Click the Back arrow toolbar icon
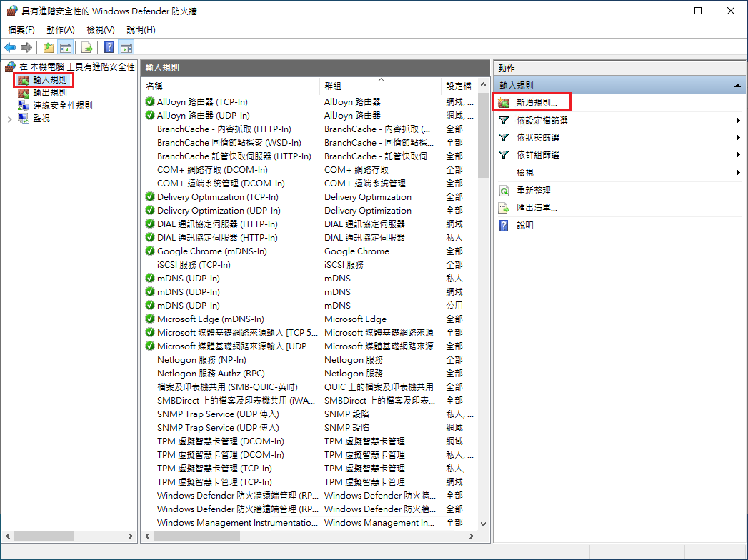The height and width of the screenshot is (560, 748). (x=10, y=47)
